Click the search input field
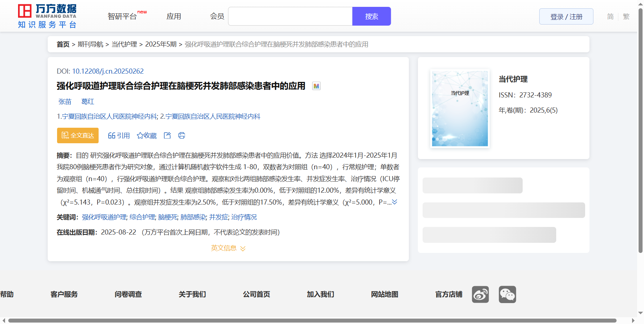The width and height of the screenshot is (644, 324). click(x=290, y=17)
